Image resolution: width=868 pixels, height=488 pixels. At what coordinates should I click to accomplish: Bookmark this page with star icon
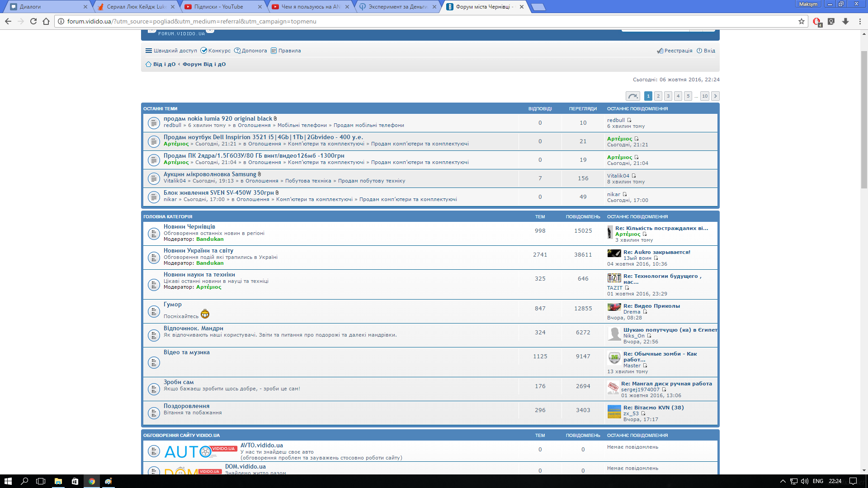point(802,21)
